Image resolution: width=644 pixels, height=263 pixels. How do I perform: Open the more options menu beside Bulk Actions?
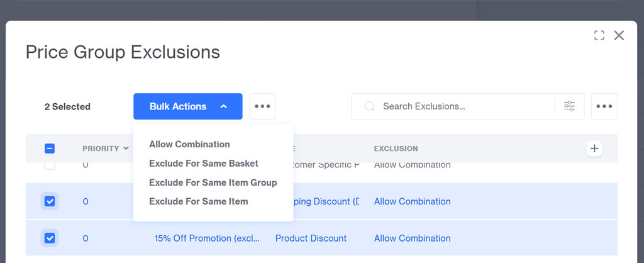click(262, 106)
